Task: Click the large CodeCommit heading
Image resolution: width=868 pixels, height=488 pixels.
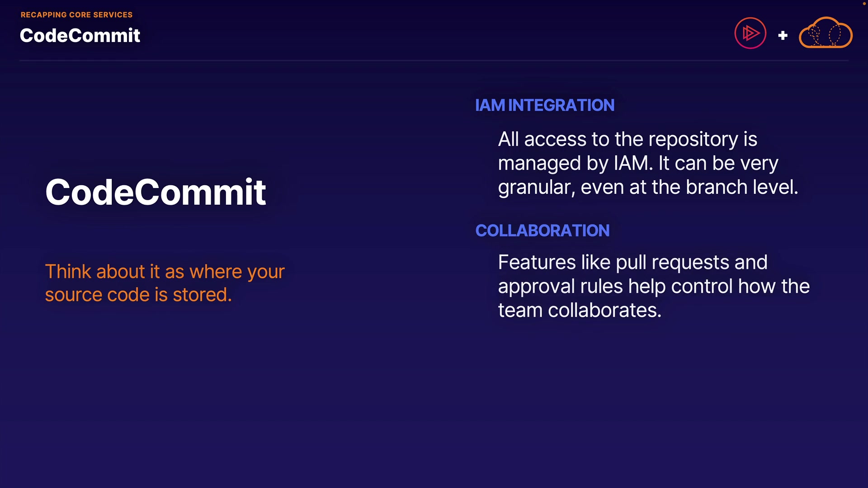Action: (156, 192)
